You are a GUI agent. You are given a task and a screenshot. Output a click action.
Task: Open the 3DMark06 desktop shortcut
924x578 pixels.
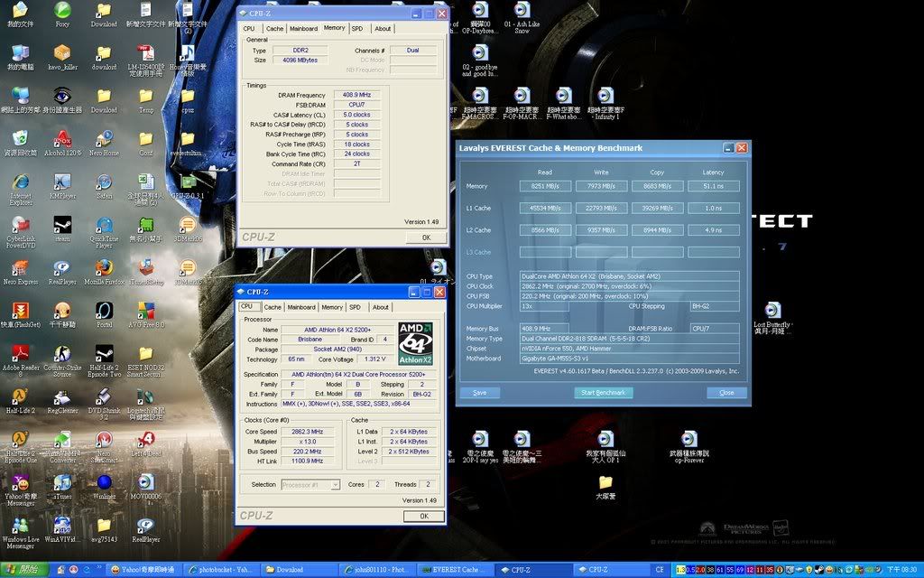[188, 228]
